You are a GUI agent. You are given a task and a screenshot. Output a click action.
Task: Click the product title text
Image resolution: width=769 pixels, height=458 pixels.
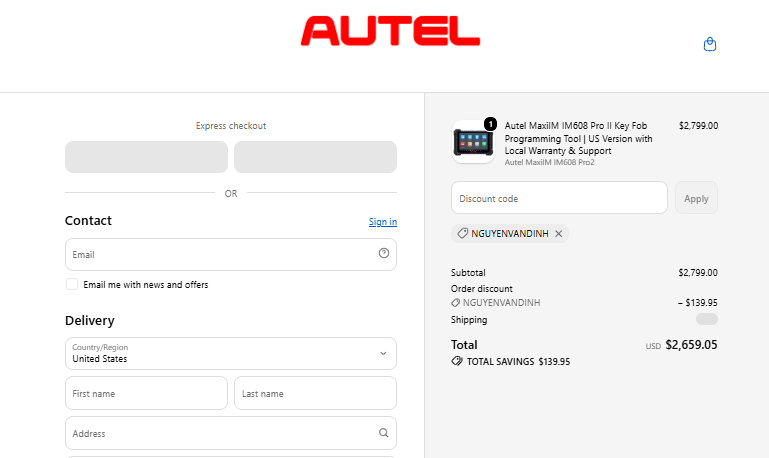(578, 138)
